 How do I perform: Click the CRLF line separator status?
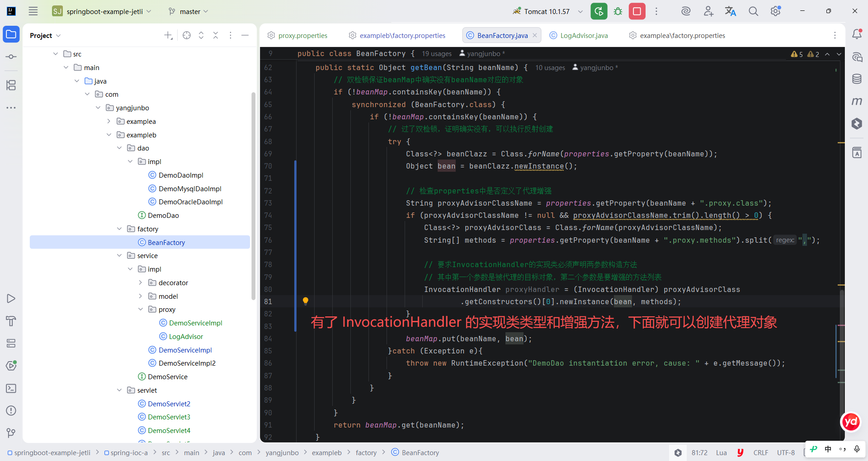(x=760, y=452)
